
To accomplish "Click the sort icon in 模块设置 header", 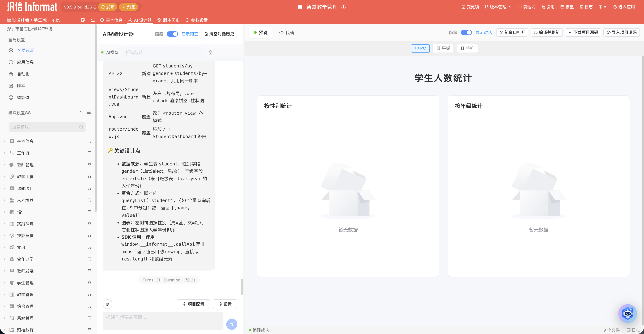I will pyautogui.click(x=80, y=113).
